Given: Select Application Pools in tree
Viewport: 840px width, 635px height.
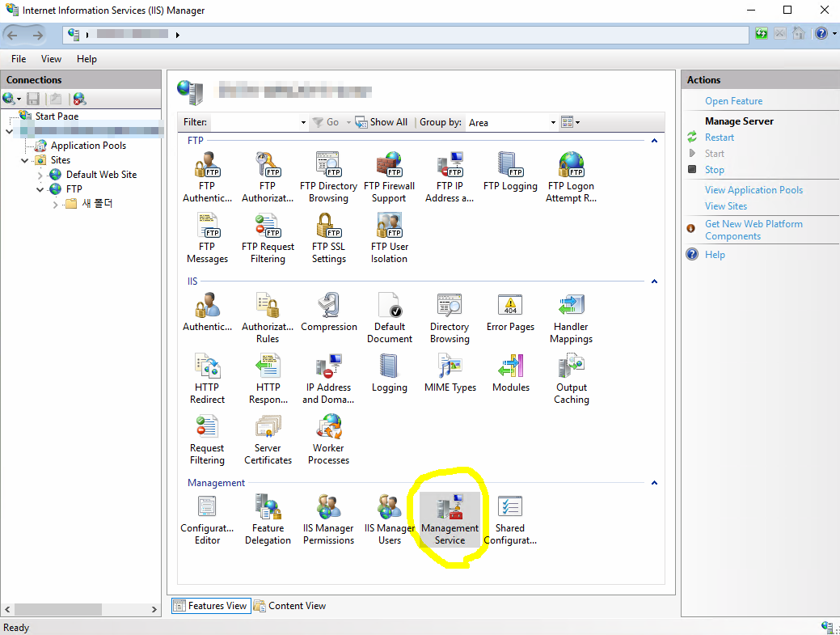Looking at the screenshot, I should (x=88, y=146).
